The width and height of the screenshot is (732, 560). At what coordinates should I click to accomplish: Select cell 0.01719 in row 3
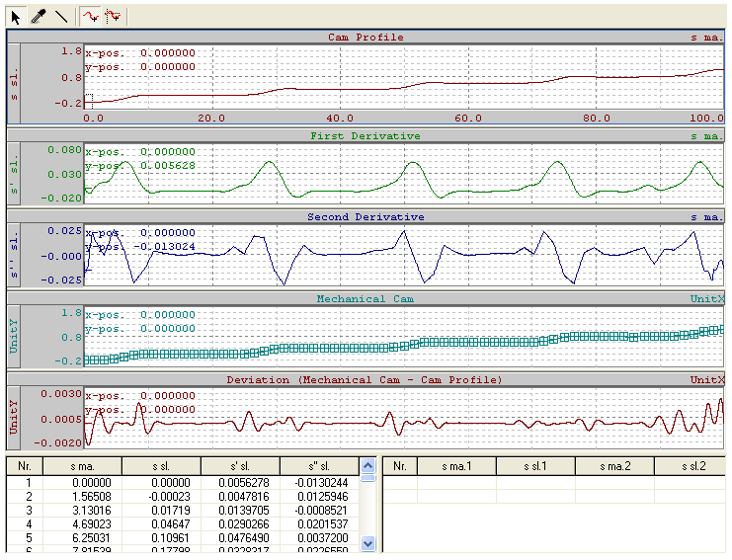[x=161, y=511]
